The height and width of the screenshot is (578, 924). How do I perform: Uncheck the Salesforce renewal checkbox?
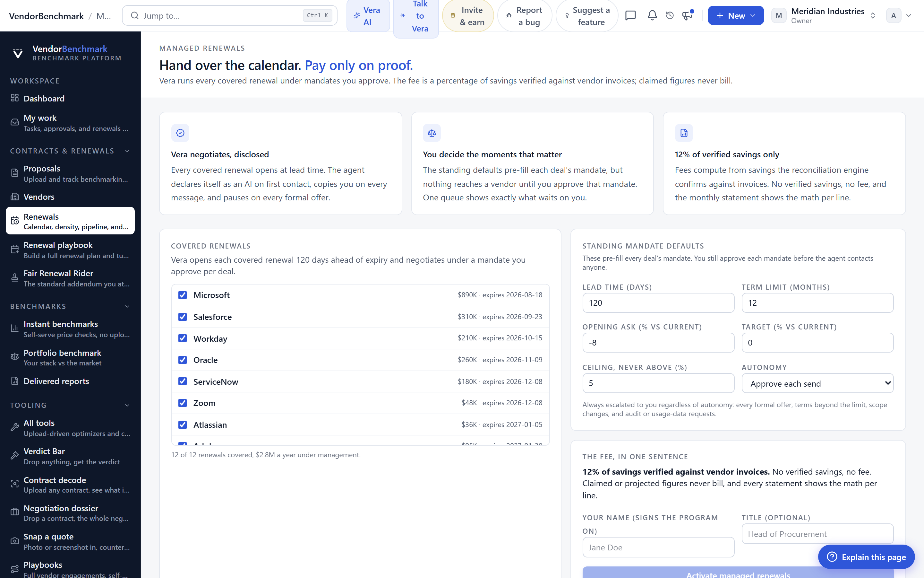[x=183, y=317]
